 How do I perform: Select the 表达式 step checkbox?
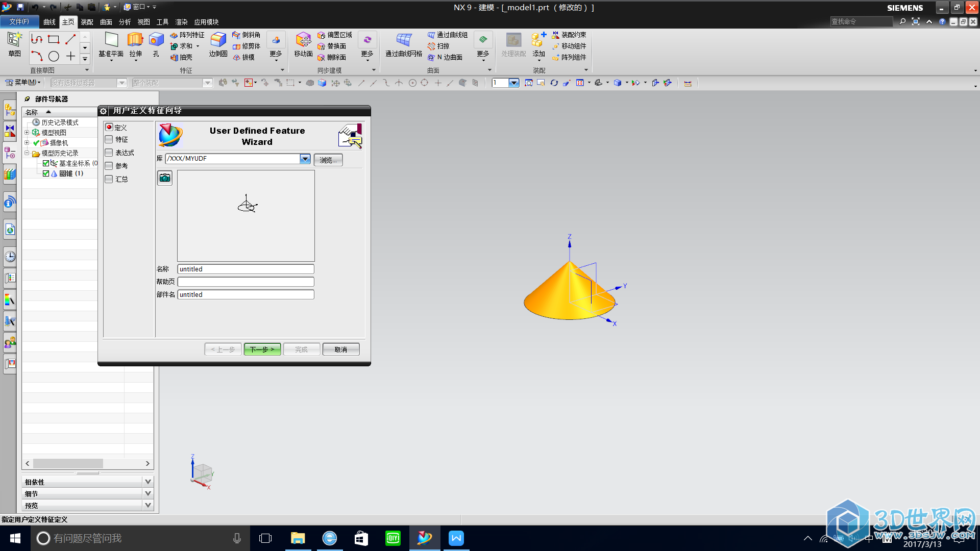109,153
